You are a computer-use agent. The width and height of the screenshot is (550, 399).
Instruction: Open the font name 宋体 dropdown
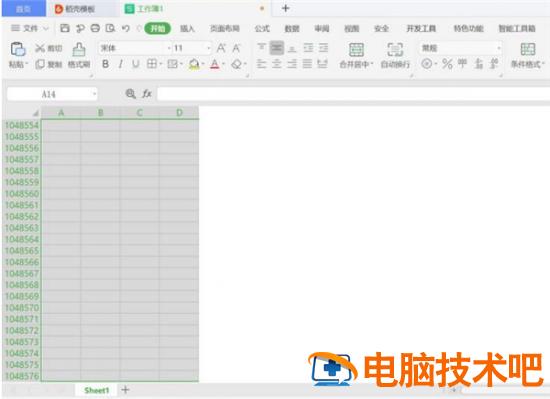169,48
